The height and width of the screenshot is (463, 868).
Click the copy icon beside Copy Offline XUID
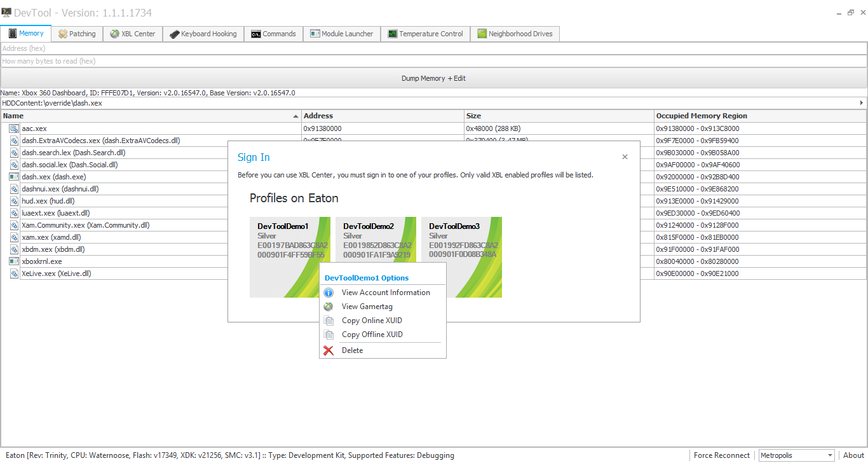(329, 335)
